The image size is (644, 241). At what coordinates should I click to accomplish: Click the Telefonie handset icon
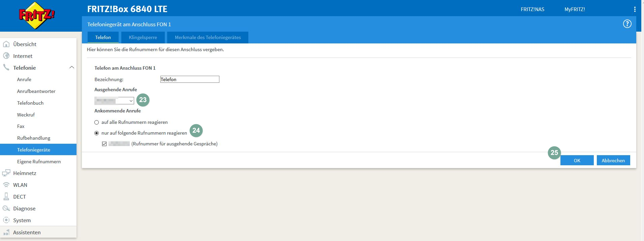point(6,67)
